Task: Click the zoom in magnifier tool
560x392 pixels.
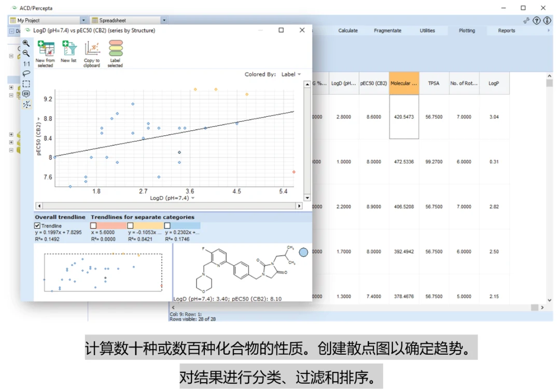Action: click(x=26, y=43)
